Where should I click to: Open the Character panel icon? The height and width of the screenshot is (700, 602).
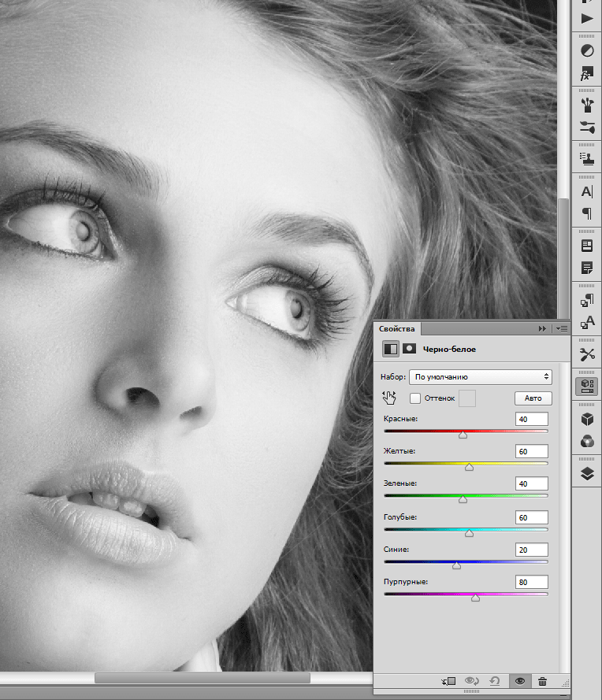point(587,191)
